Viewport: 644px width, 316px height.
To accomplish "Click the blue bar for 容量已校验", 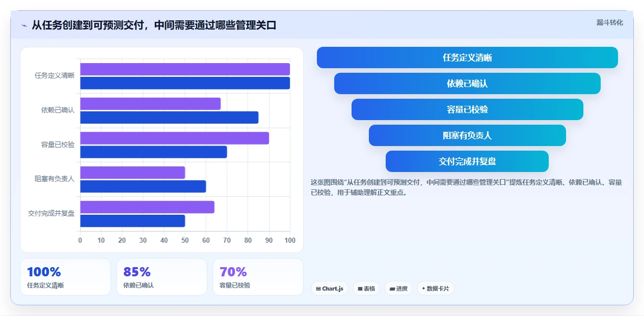I will coord(154,152).
